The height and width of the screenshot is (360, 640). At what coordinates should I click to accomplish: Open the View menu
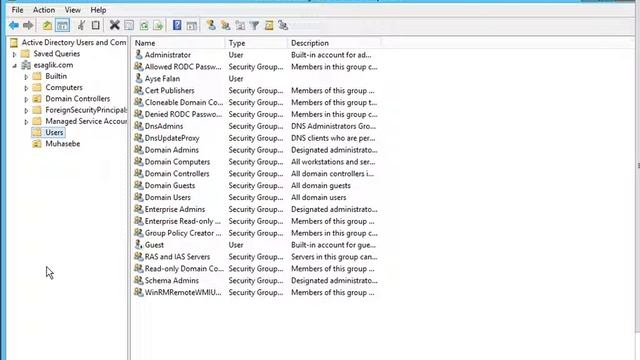click(73, 10)
